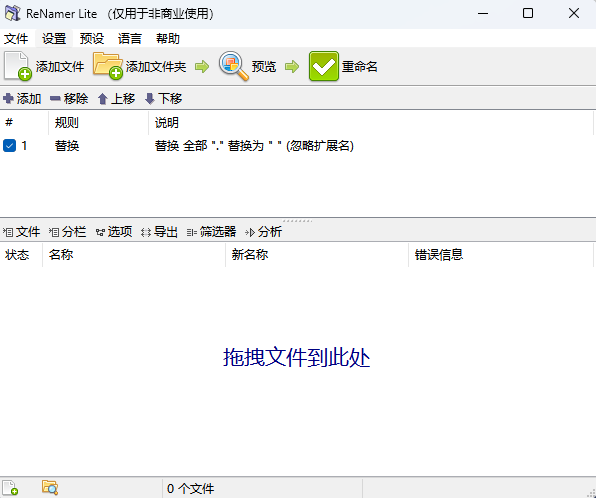
Task: Open the 文件 dropdown in the files panel toolbar
Action: (x=21, y=232)
